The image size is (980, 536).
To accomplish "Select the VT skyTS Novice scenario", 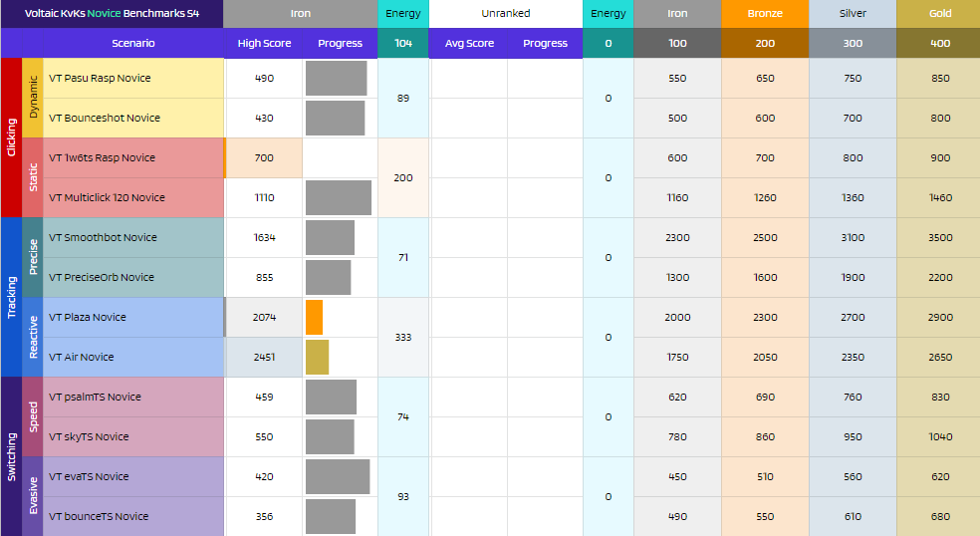I will click(x=133, y=436).
